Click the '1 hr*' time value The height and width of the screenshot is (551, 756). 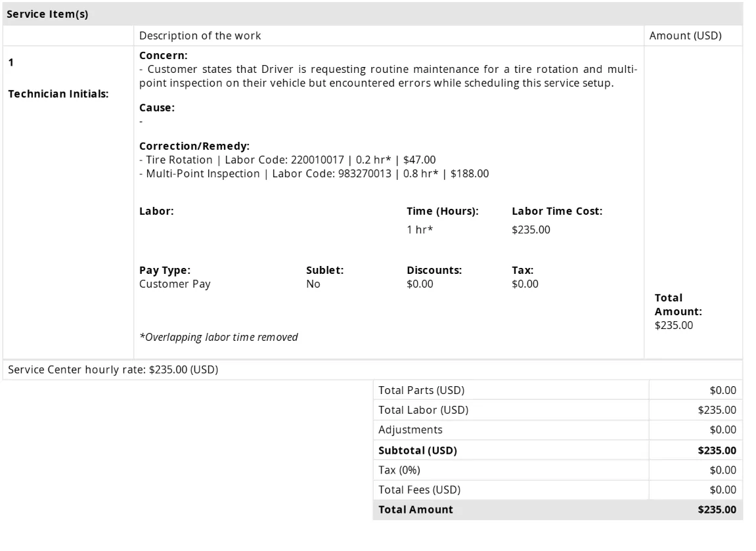[x=420, y=229]
